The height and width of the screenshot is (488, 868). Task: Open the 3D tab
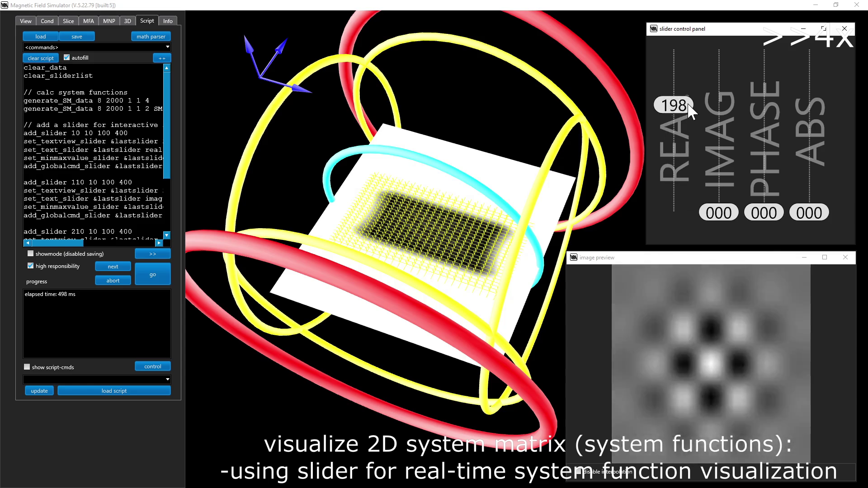[x=127, y=21]
